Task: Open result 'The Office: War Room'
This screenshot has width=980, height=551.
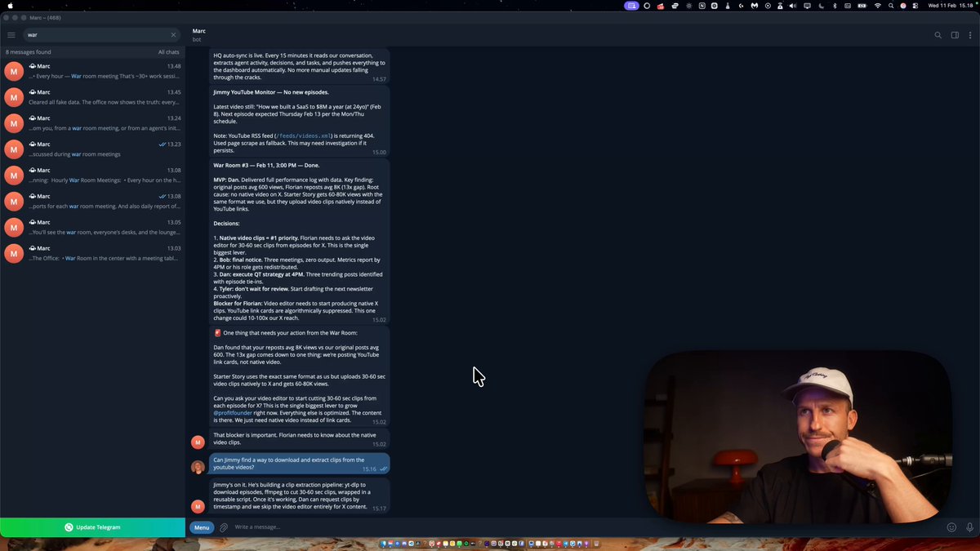Action: (92, 254)
